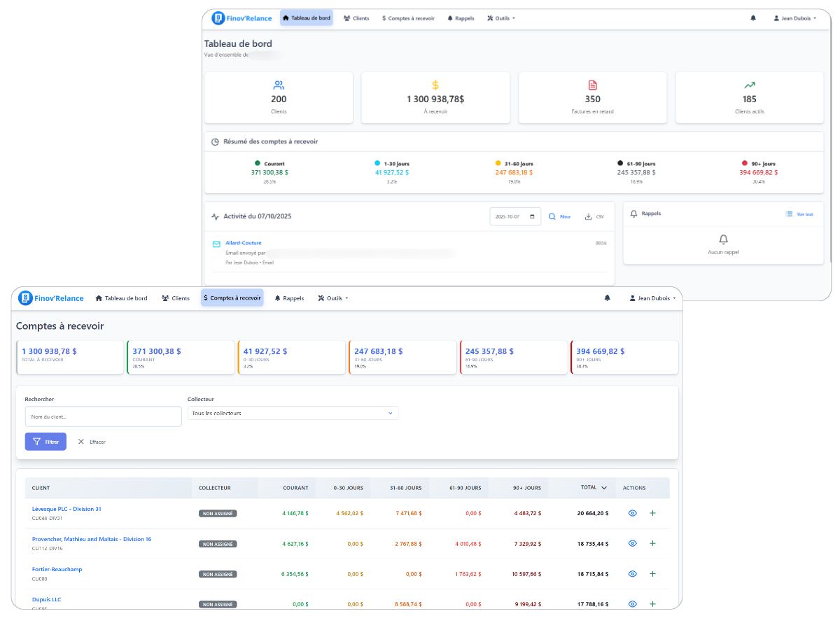This screenshot has width=840, height=630.
Task: Select the 90+ Jours summary card
Action: tap(624, 357)
